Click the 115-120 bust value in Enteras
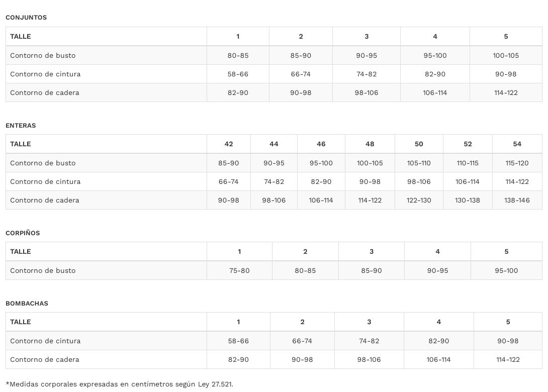 tap(517, 163)
